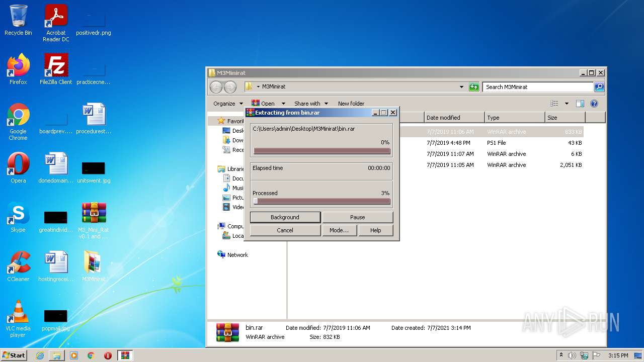
Task: Expand the address bar history dropdown
Action: [x=461, y=87]
